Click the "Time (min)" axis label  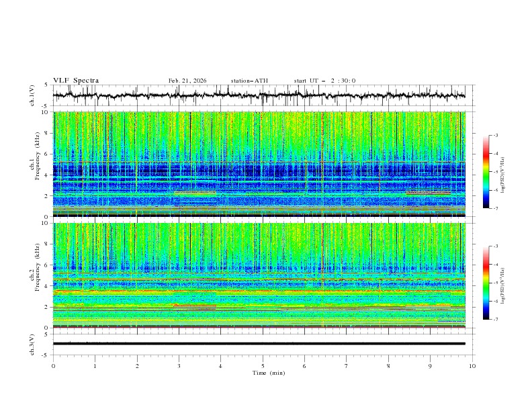pos(269,373)
